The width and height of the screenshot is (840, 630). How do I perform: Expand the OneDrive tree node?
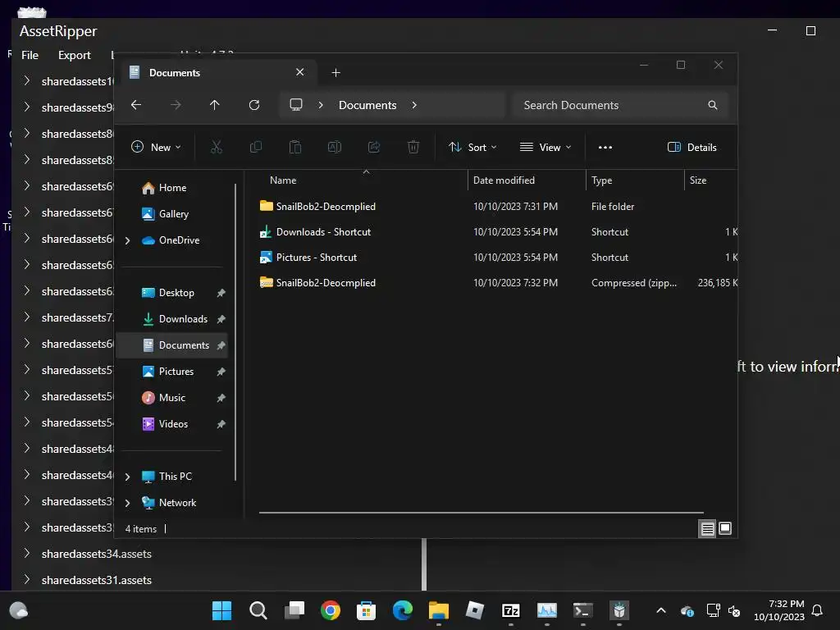(x=127, y=241)
